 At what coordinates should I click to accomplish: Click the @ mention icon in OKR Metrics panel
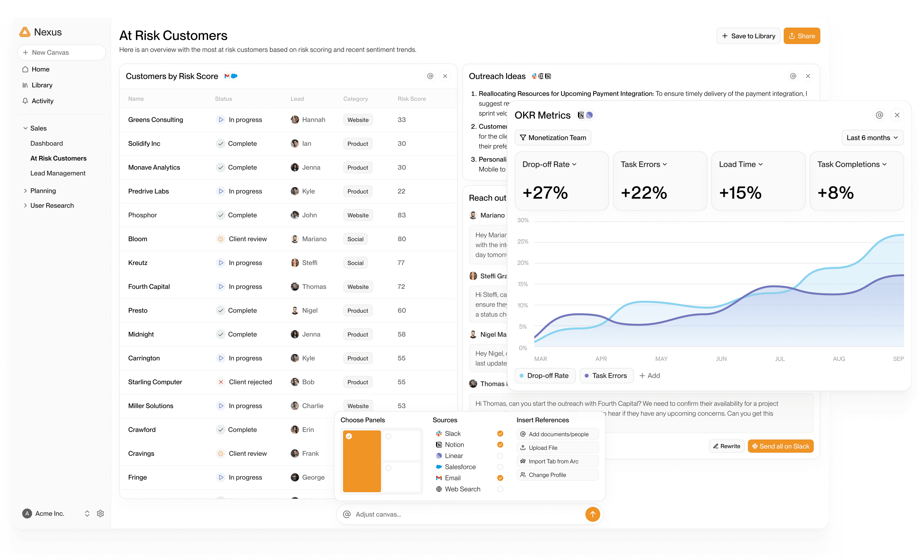879,115
